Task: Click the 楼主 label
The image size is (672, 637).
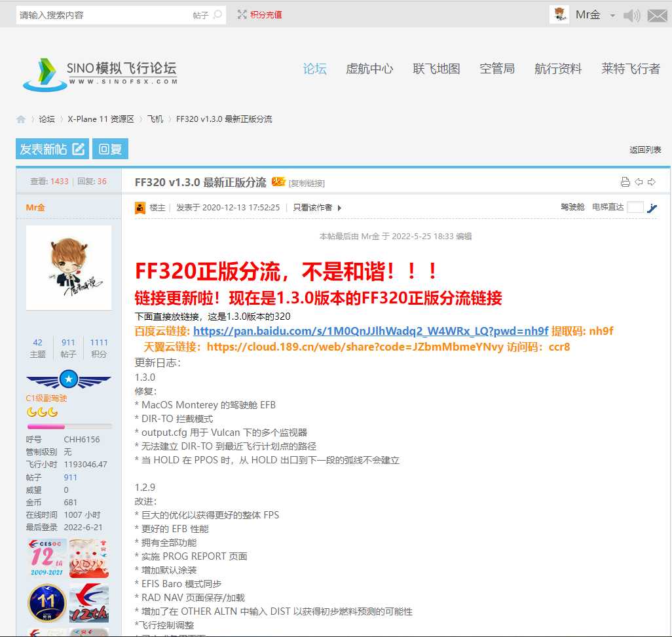Action: [157, 208]
